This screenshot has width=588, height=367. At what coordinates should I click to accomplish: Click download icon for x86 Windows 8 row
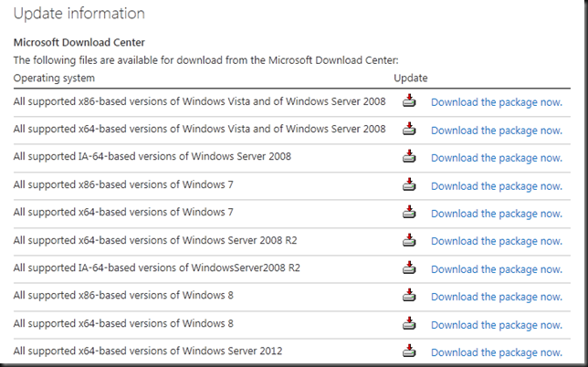(x=409, y=295)
